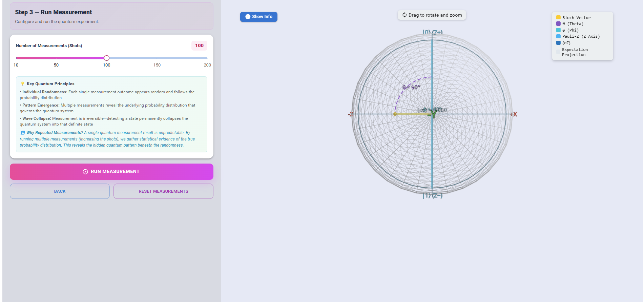Set shots slider to the 150 mark
The image size is (644, 302).
pos(157,58)
